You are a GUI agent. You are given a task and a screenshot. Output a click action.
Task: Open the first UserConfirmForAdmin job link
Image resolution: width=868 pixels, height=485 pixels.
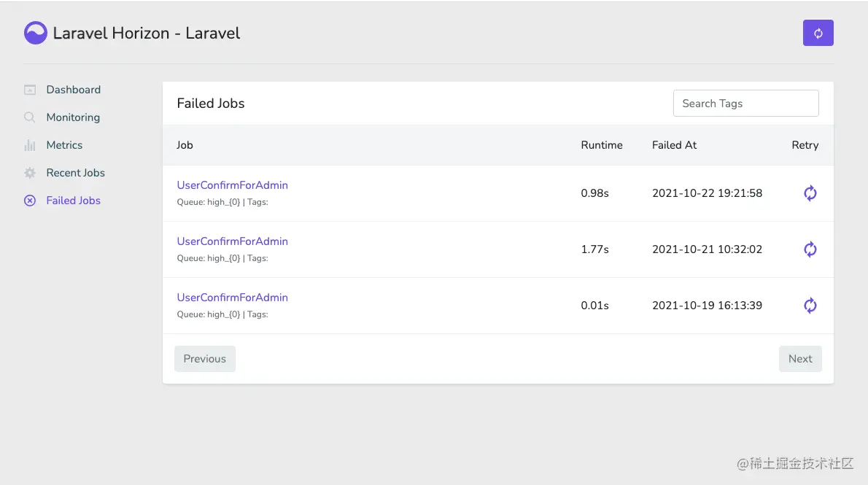click(x=232, y=185)
